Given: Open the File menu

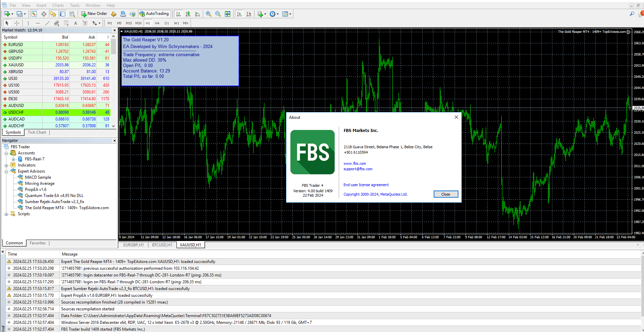Looking at the screenshot, I should coord(13,5).
